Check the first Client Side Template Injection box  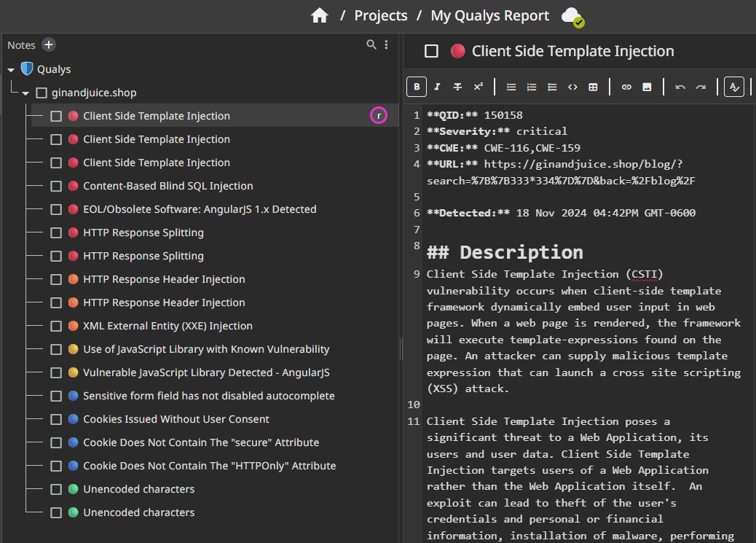[56, 116]
